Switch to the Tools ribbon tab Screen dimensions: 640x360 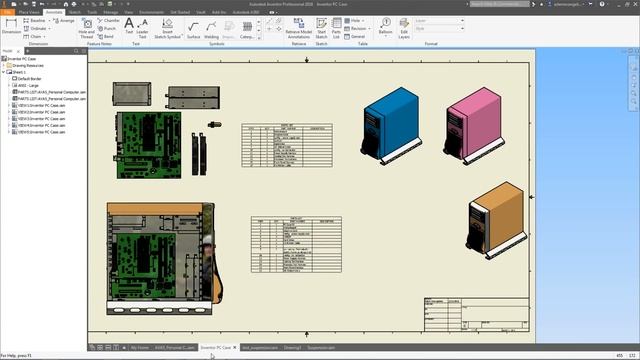pyautogui.click(x=92, y=12)
